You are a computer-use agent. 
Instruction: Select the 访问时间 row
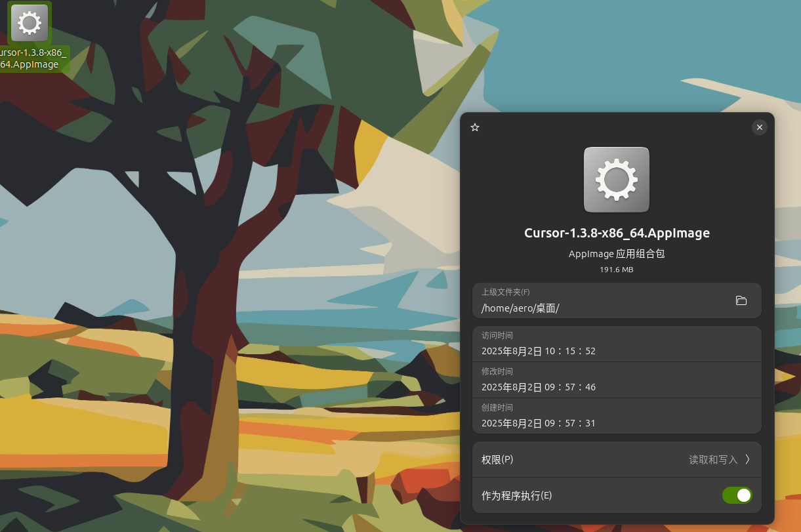(590, 344)
